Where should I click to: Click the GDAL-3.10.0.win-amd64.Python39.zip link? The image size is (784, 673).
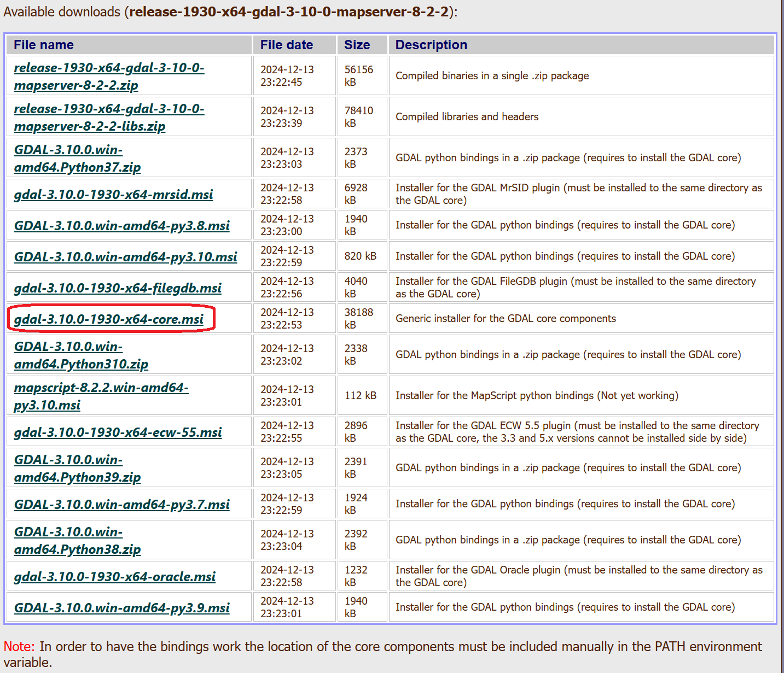77,469
